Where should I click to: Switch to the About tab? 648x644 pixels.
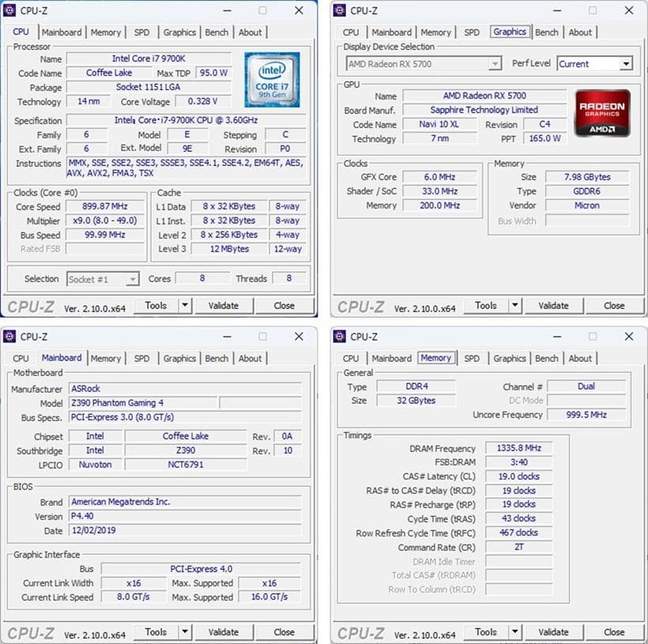tap(251, 32)
